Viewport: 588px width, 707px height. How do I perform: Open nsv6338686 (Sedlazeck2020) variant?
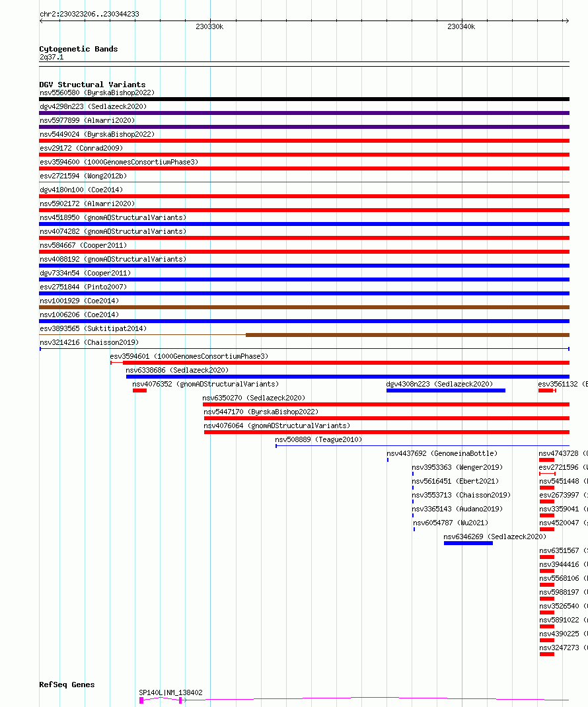(177, 370)
